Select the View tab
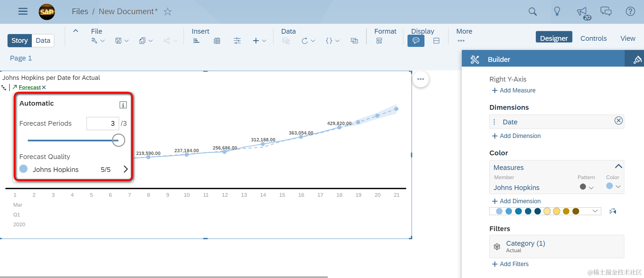The image size is (644, 278). coord(628,38)
